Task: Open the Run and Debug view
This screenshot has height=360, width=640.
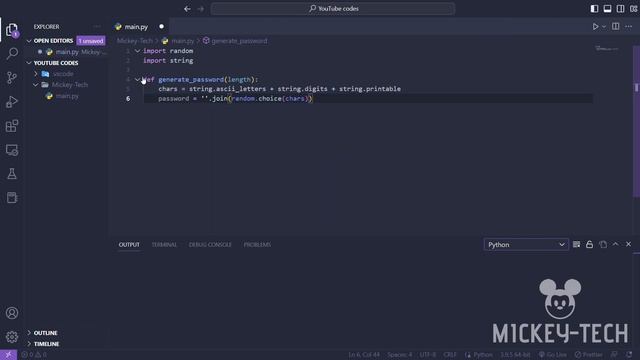Action: coord(12,102)
